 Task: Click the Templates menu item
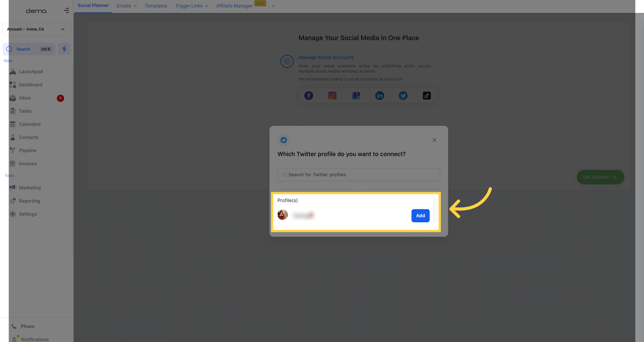tap(155, 5)
